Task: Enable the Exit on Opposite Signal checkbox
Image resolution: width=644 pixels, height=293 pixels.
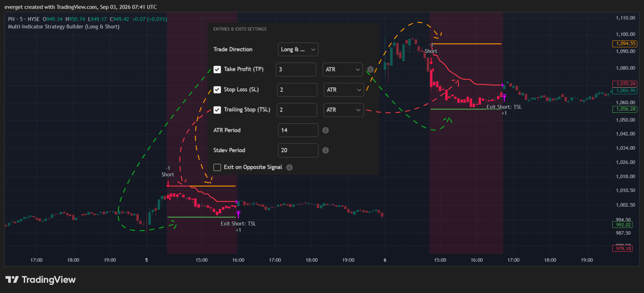Action: click(217, 167)
